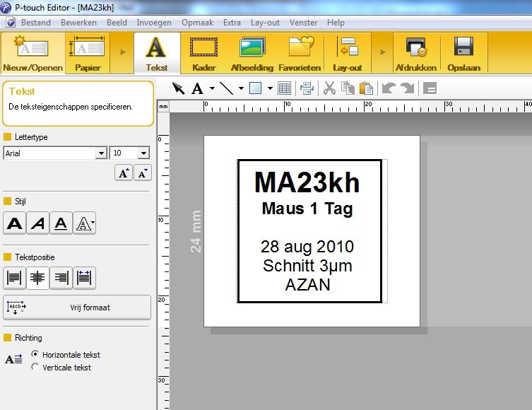The image size is (532, 410).
Task: Click the MA23kh text on label
Action: (307, 183)
